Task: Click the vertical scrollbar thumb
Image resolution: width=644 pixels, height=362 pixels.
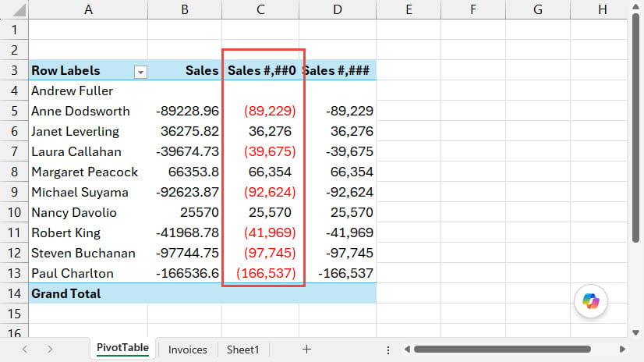Action: 635,127
